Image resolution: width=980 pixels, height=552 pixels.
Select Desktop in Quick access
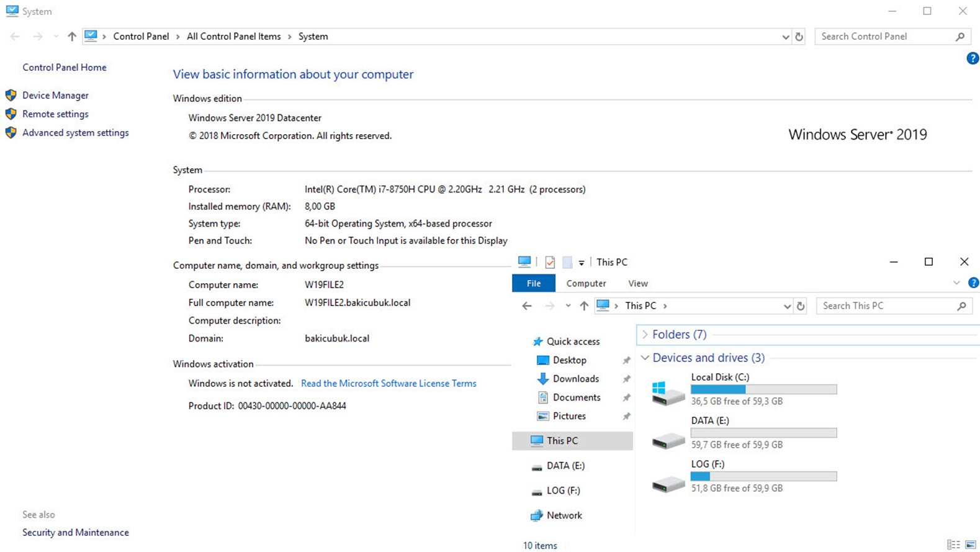click(569, 360)
